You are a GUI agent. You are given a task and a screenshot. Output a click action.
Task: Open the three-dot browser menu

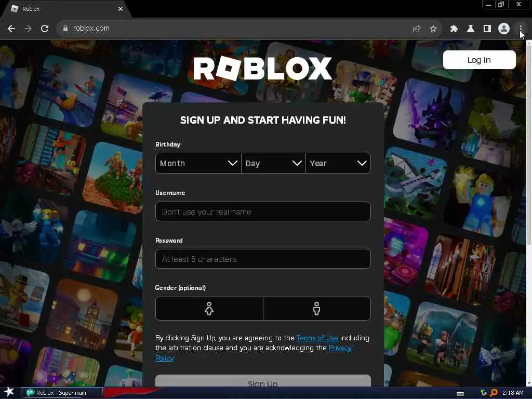pos(521,29)
